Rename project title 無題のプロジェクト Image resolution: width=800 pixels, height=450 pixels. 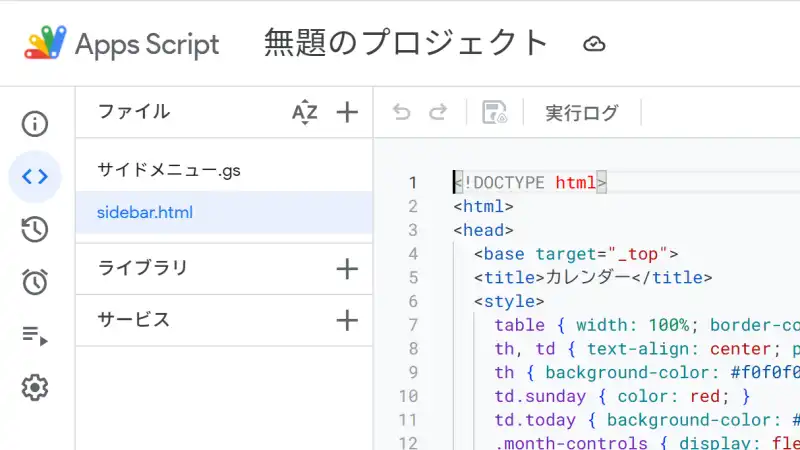(x=406, y=43)
